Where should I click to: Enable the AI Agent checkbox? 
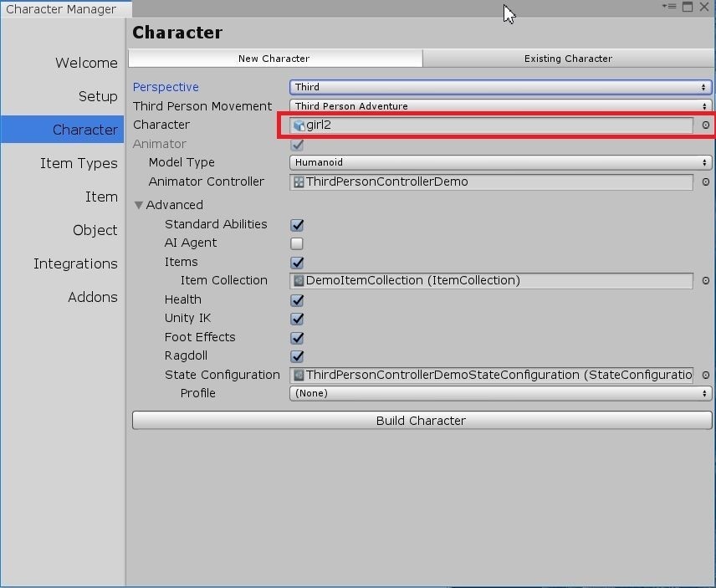tap(296, 243)
